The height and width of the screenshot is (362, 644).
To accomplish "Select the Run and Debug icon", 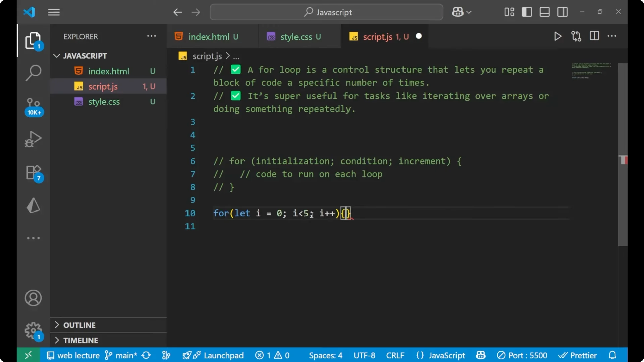I will click(33, 139).
